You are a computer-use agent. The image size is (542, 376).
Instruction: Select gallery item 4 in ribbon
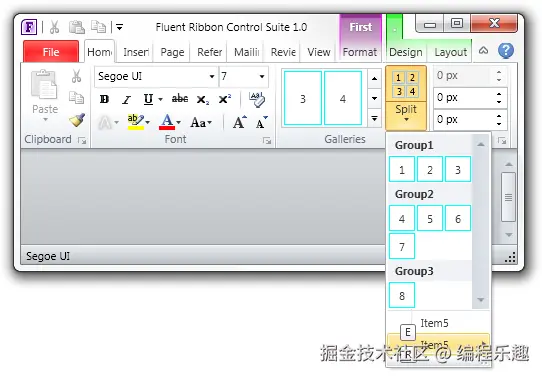click(343, 98)
